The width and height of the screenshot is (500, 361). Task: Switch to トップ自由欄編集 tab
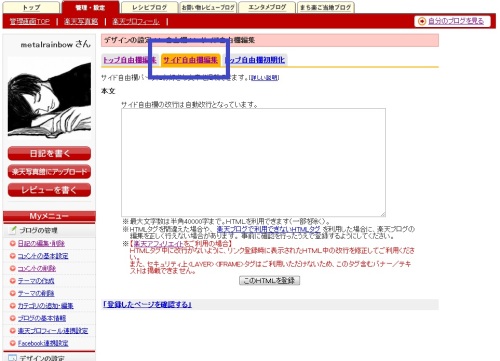130,60
